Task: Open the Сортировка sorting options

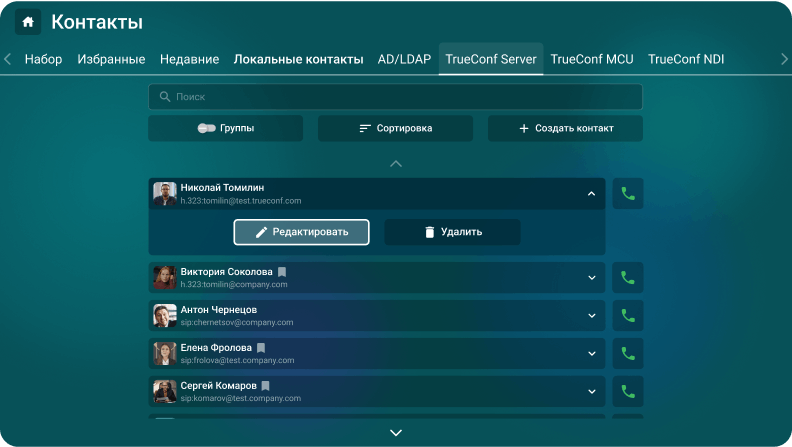Action: (395, 129)
